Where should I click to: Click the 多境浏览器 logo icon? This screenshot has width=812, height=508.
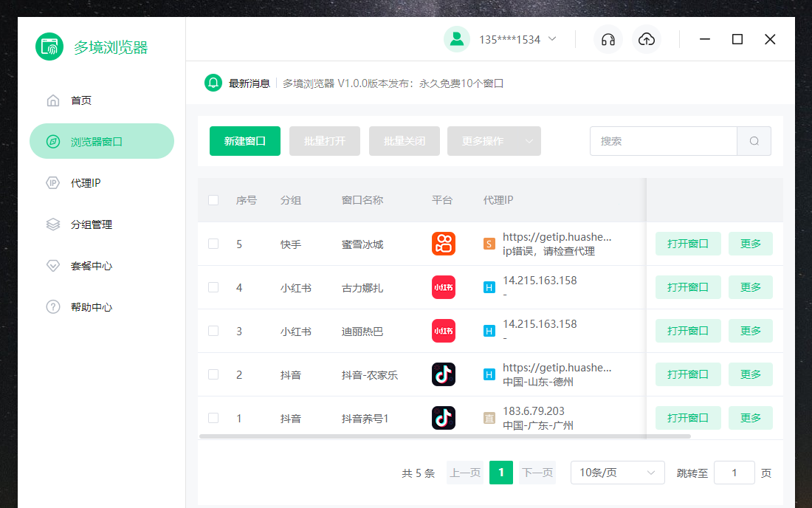49,47
